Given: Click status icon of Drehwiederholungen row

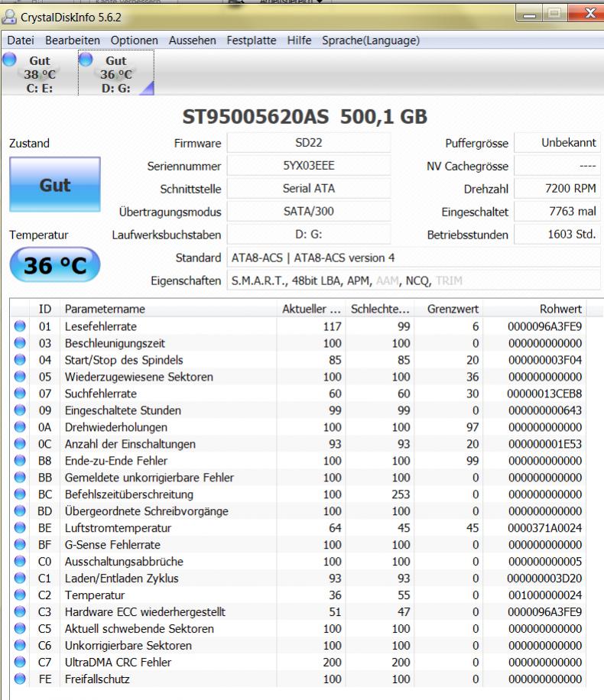Looking at the screenshot, I should click(x=20, y=426).
